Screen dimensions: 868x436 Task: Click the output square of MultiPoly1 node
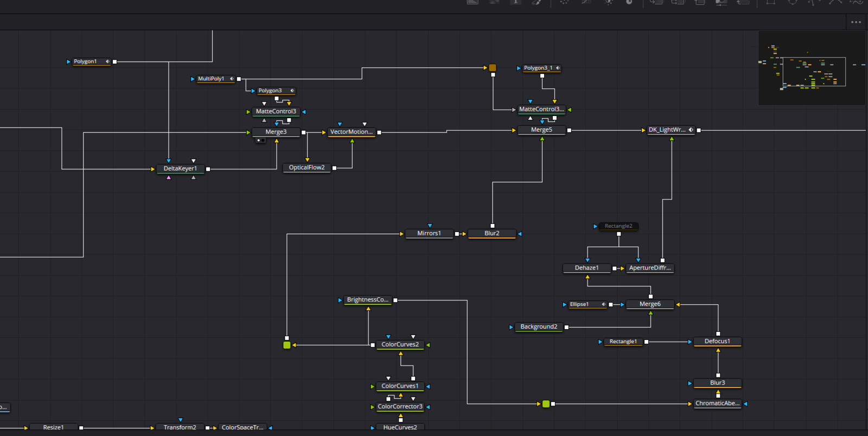(239, 79)
